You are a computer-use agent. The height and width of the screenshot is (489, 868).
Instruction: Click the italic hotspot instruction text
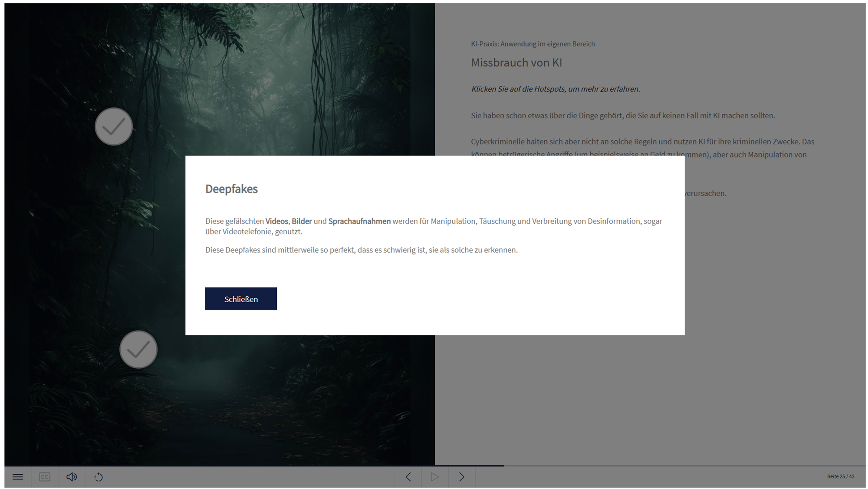click(x=555, y=89)
